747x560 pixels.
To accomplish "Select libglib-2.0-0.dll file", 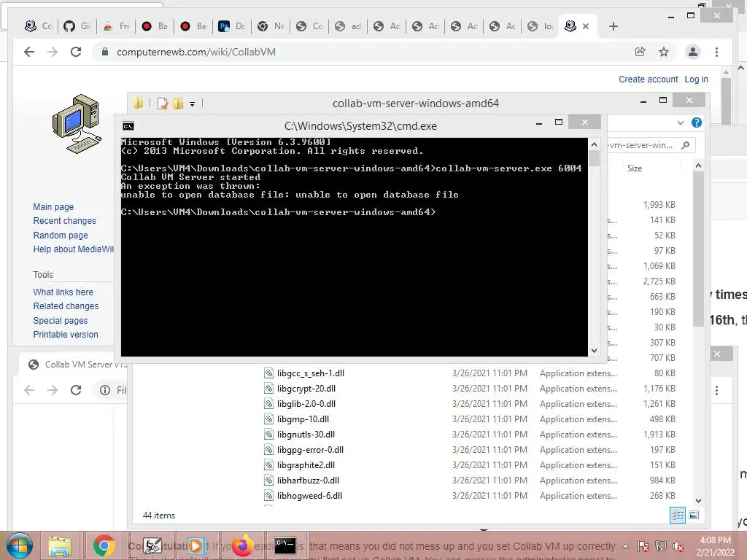I will 306,404.
